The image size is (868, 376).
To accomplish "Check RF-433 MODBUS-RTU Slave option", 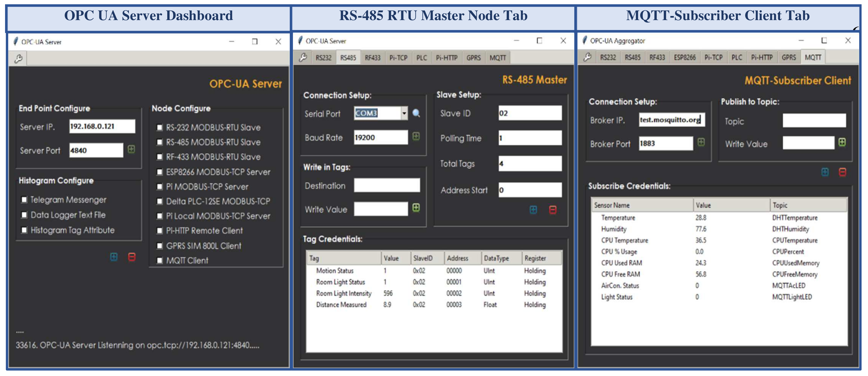I will coord(160,157).
